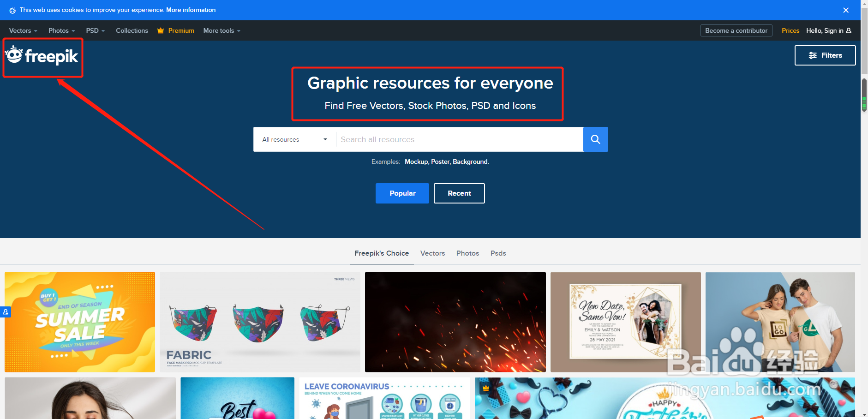The image size is (868, 419).
Task: Select the Popular button
Action: (402, 193)
